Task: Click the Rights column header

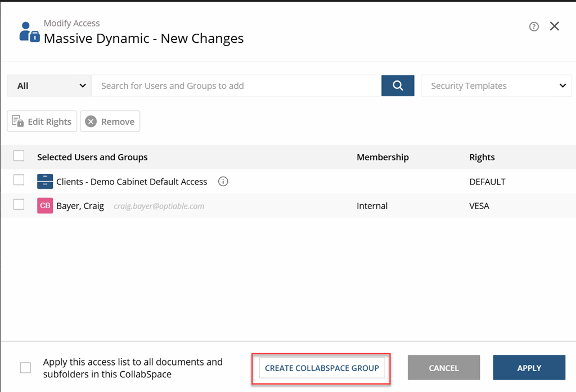Action: (x=482, y=157)
